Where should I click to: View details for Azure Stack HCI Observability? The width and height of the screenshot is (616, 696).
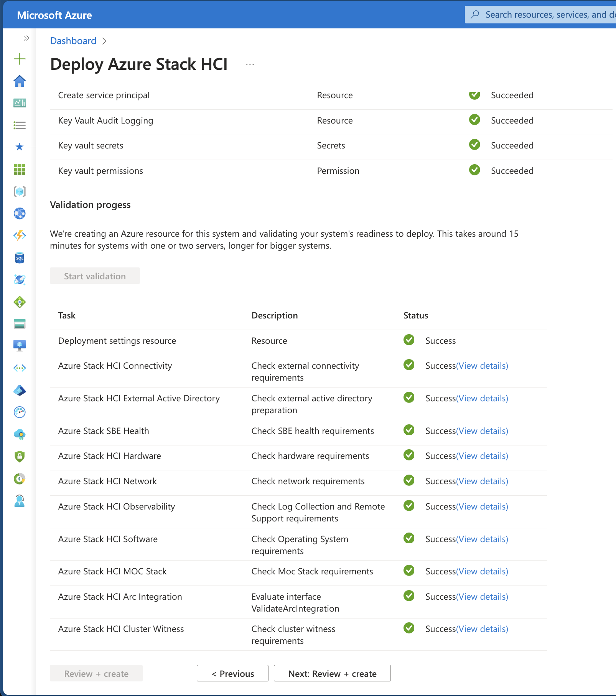point(482,506)
